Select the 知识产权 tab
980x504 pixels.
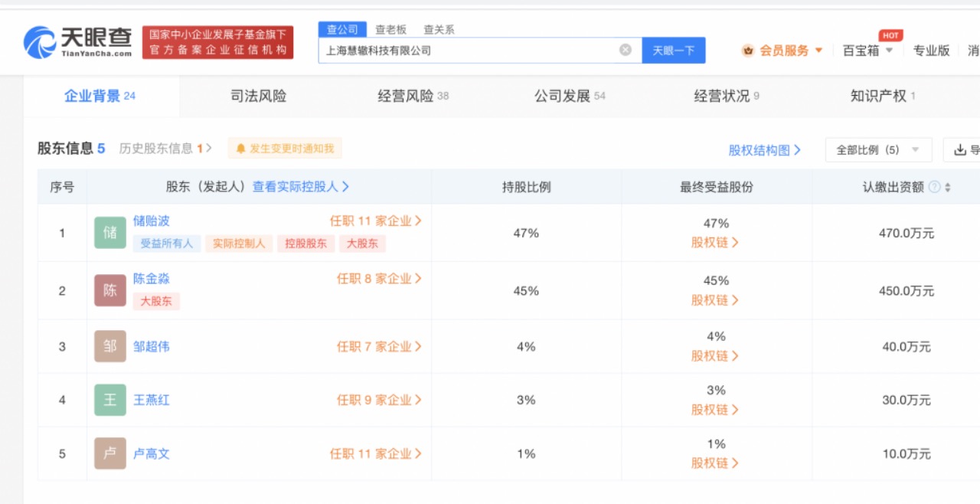pyautogui.click(x=882, y=96)
